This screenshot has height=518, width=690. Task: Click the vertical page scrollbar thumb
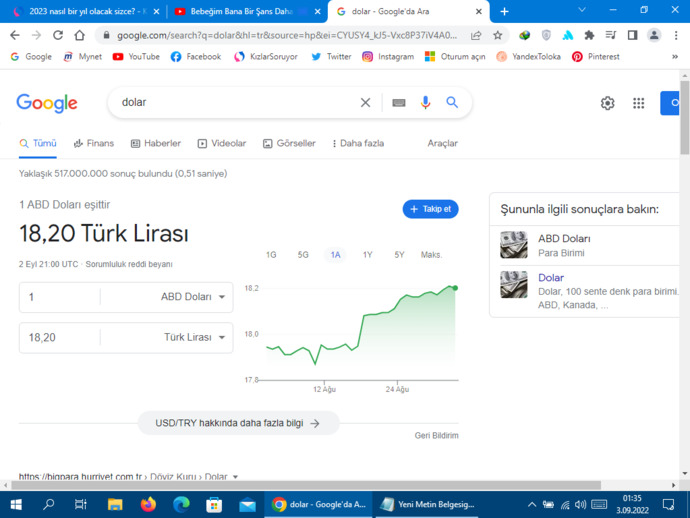(x=684, y=117)
